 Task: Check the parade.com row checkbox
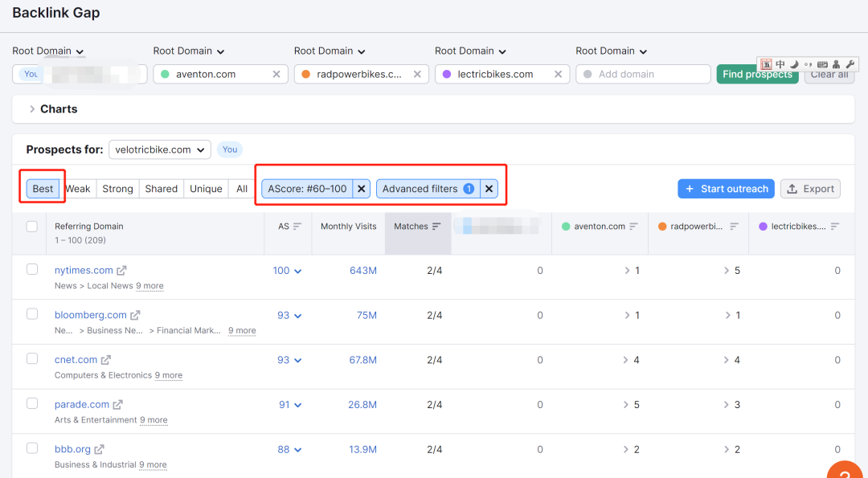tap(32, 404)
